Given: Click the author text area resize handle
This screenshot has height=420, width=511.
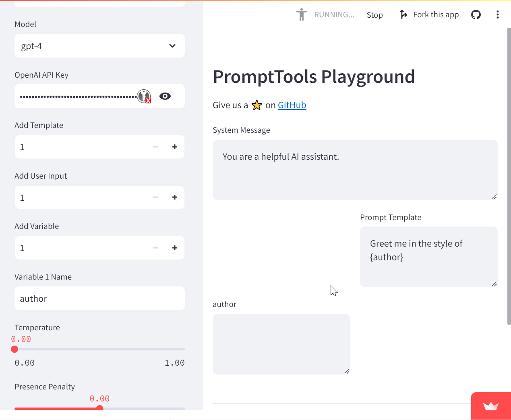Looking at the screenshot, I should click(x=347, y=371).
